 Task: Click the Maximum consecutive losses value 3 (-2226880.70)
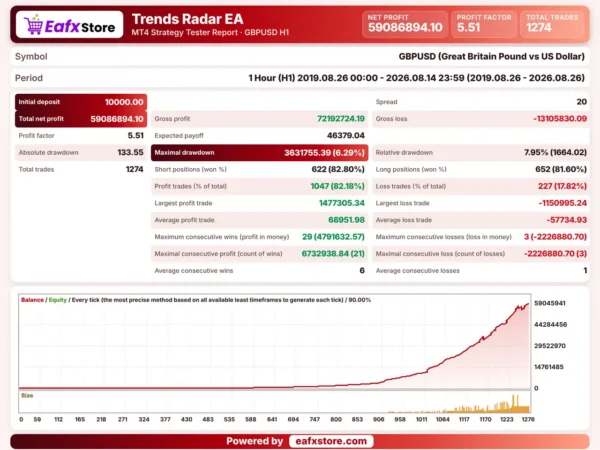click(x=555, y=237)
